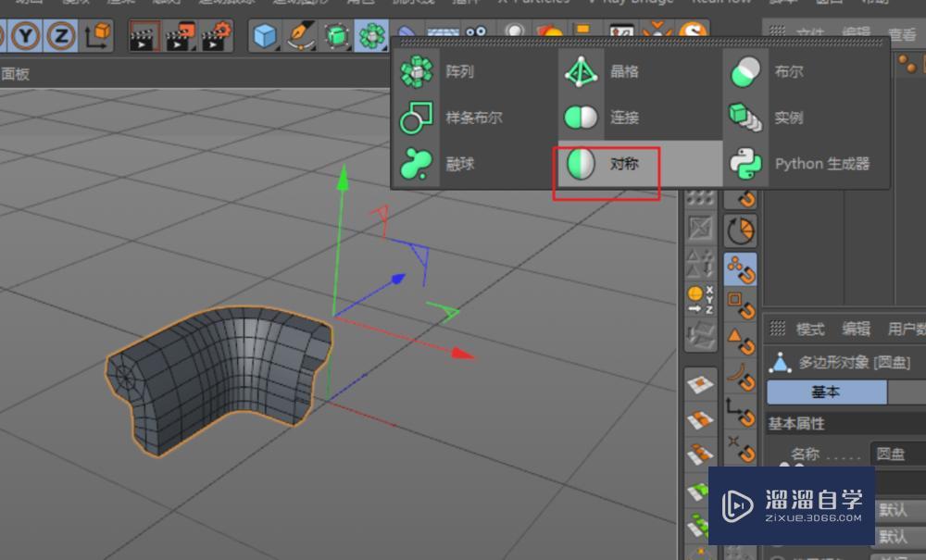Open object manager 查看 menu
This screenshot has height=560, width=926.
click(902, 33)
